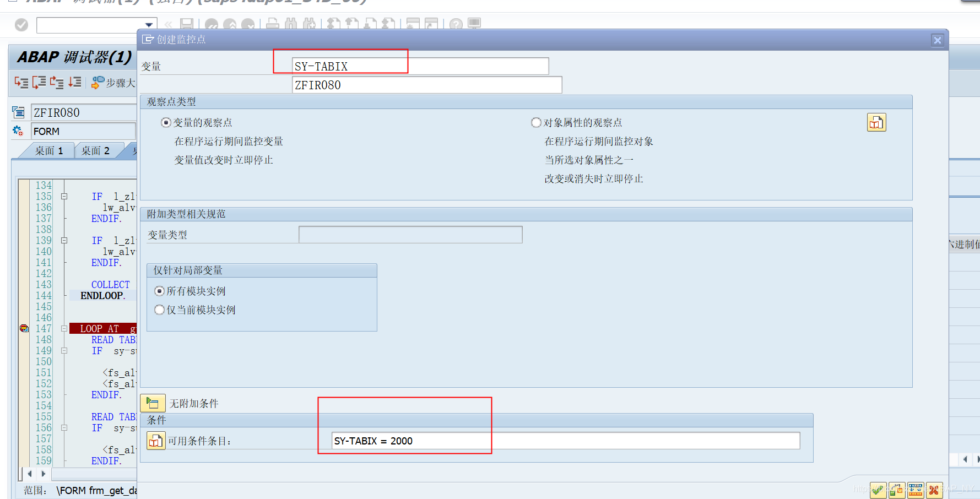
Task: Click the ZFIR080 program field in dialog
Action: click(x=427, y=85)
